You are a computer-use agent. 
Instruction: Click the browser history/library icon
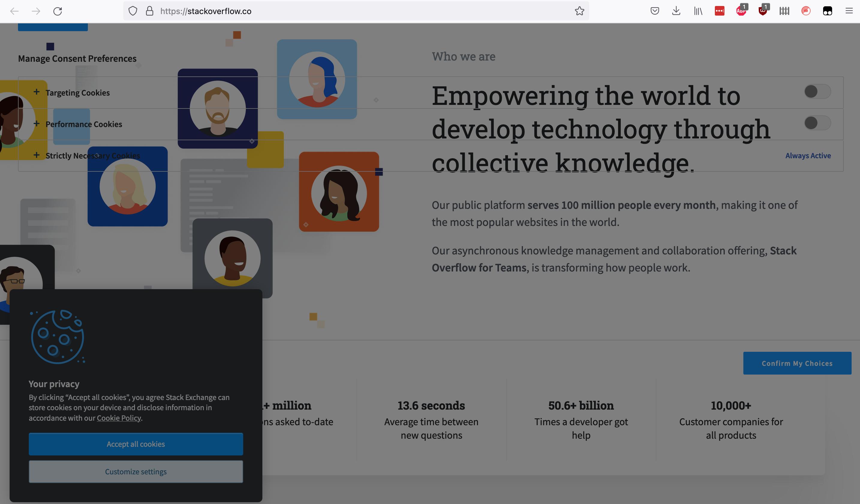point(697,11)
